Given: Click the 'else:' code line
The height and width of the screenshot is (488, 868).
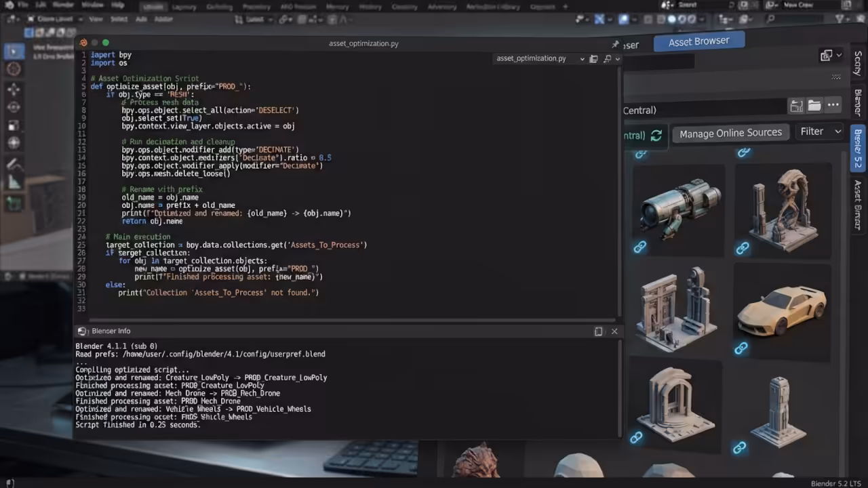Looking at the screenshot, I should click(x=115, y=285).
